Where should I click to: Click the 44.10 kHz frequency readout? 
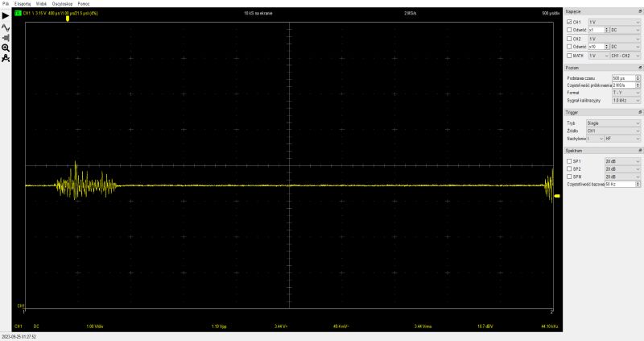click(549, 326)
